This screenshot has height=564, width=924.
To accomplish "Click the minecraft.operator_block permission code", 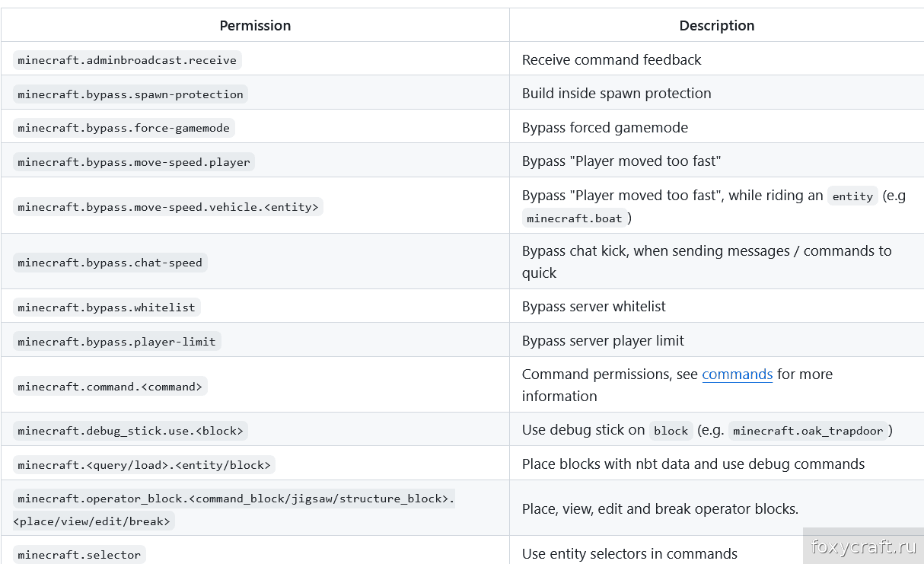I will click(x=235, y=499).
